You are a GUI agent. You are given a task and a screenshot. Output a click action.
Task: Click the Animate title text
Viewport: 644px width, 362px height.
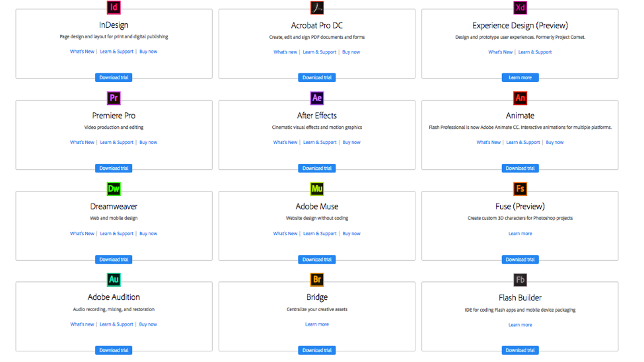click(x=520, y=116)
